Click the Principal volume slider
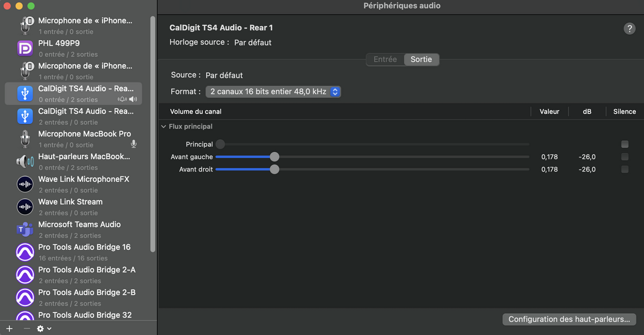 pyautogui.click(x=372, y=144)
